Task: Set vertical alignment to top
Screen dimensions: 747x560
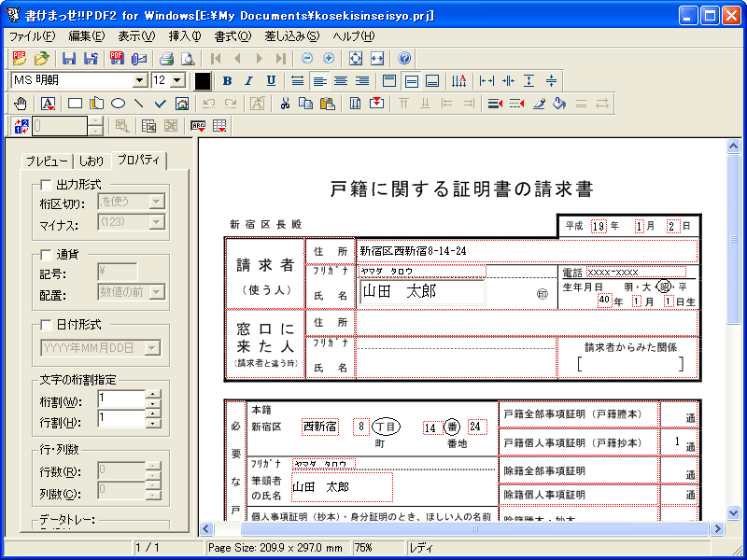Action: [389, 81]
